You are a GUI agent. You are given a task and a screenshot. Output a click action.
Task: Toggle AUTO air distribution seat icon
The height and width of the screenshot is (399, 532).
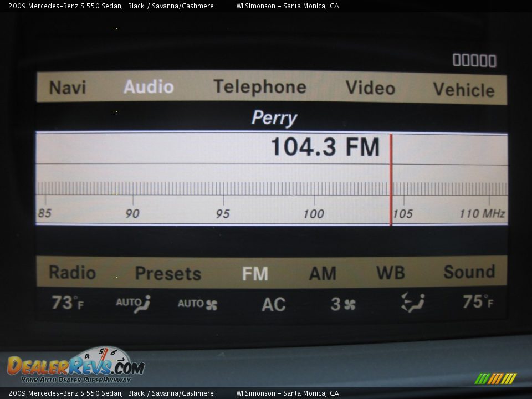pos(133,304)
